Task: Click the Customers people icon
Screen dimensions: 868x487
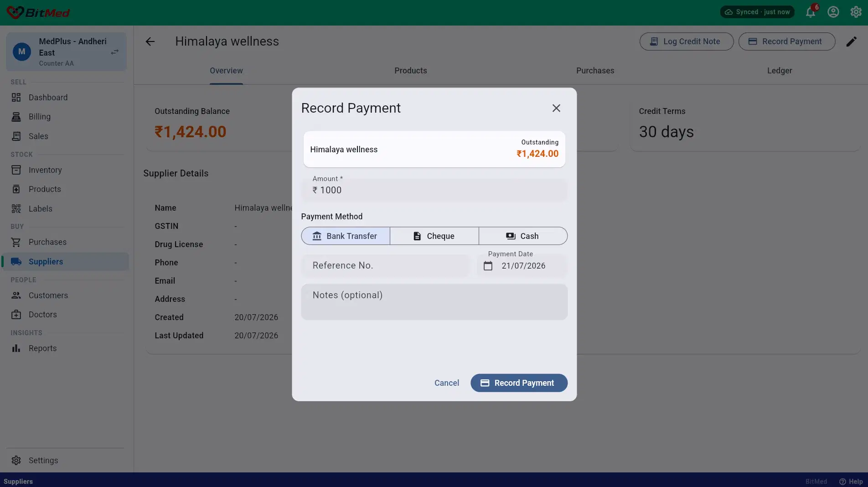Action: [16, 295]
